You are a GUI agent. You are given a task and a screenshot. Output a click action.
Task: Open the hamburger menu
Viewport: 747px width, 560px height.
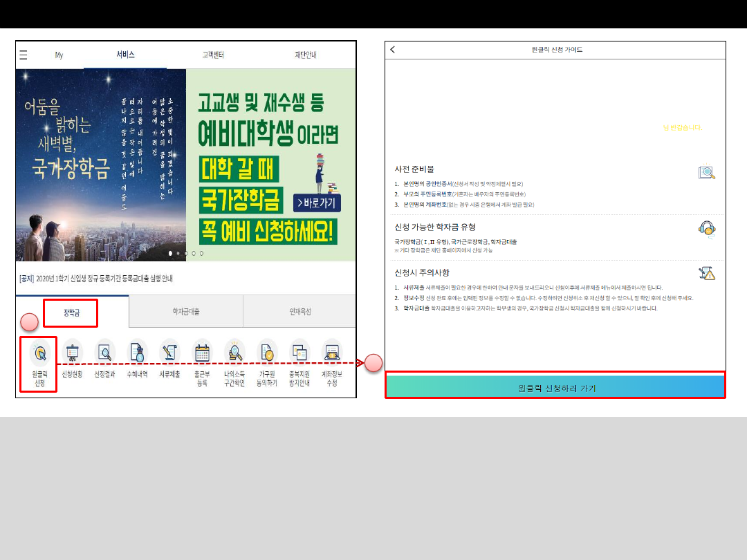tap(24, 55)
